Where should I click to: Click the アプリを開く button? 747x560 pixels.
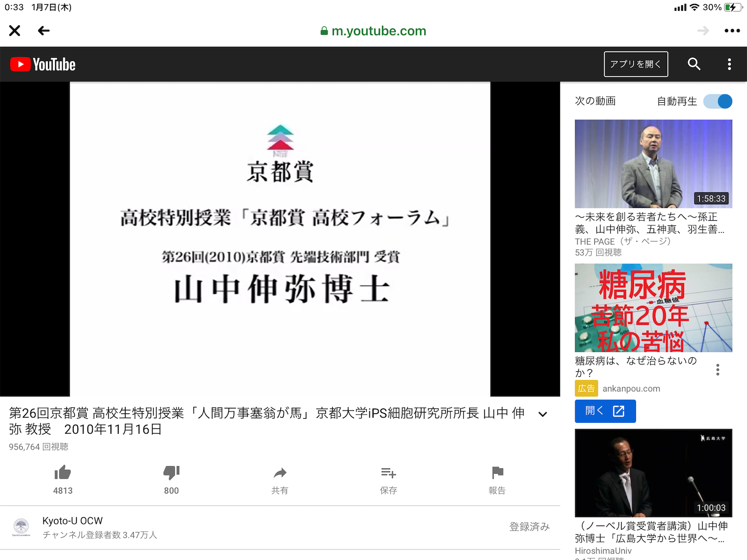click(636, 64)
